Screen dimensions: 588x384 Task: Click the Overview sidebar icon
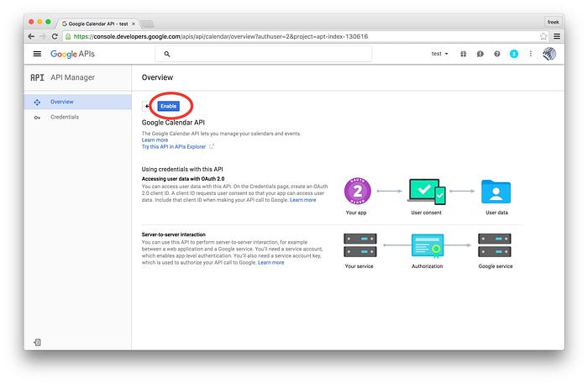click(x=37, y=102)
